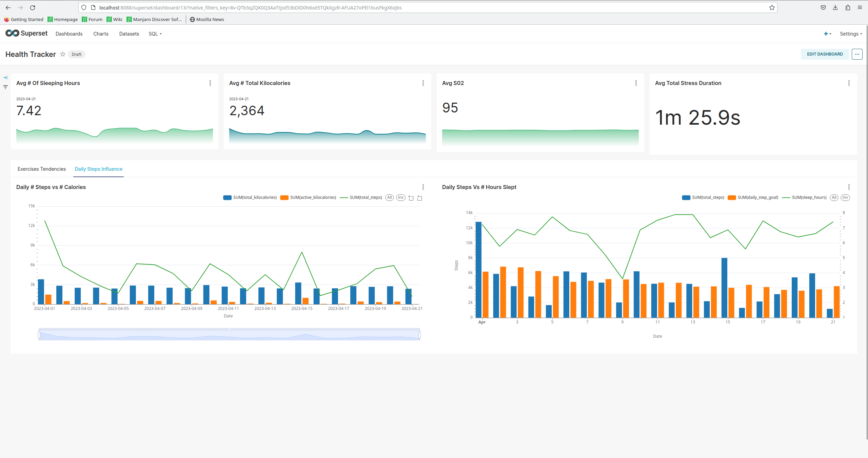868x458 pixels.
Task: Open the Charts dropdown in top navigation
Action: [x=100, y=34]
